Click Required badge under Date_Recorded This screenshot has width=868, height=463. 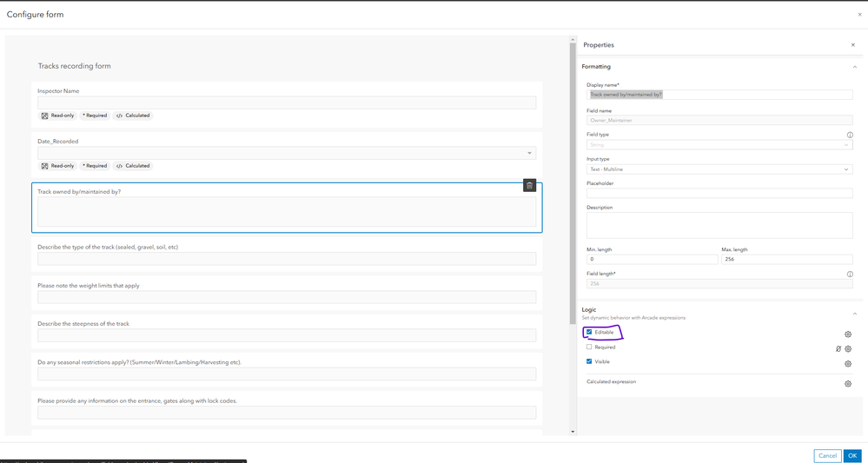(x=95, y=165)
